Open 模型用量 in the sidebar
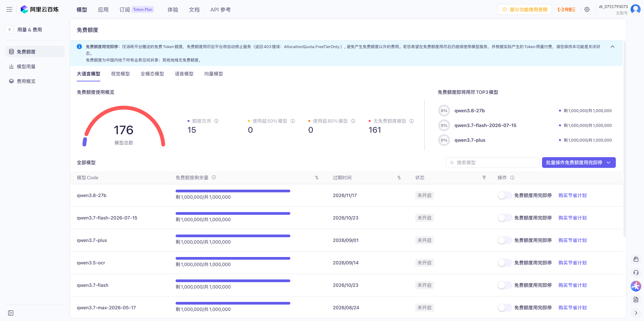The image size is (644, 321). [35, 67]
